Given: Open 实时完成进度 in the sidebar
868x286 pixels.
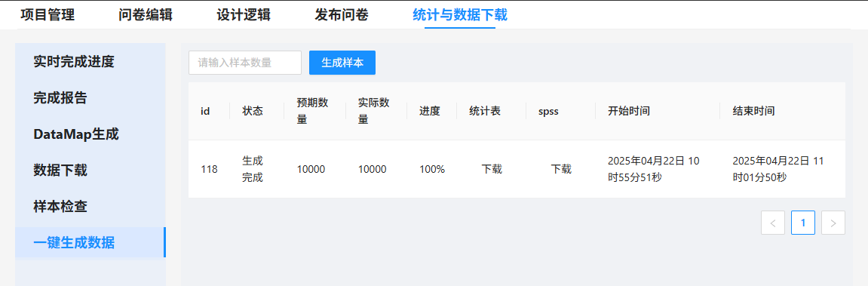Looking at the screenshot, I should tap(90, 62).
